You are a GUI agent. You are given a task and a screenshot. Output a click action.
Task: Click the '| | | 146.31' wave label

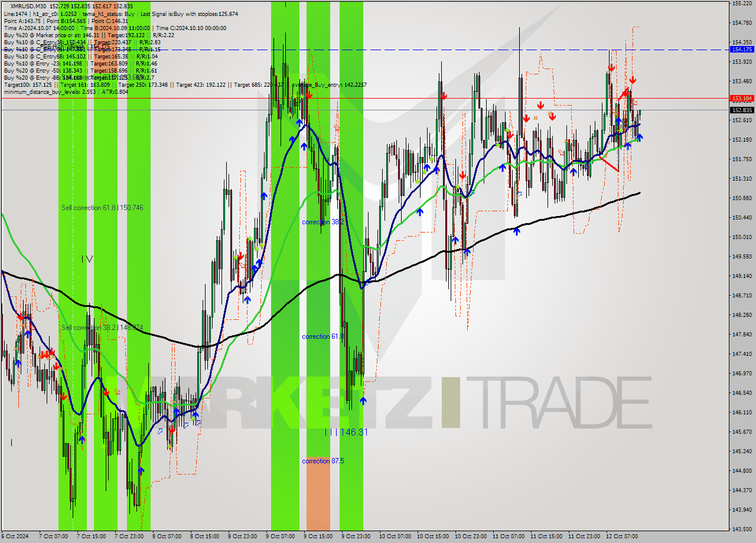tap(346, 432)
